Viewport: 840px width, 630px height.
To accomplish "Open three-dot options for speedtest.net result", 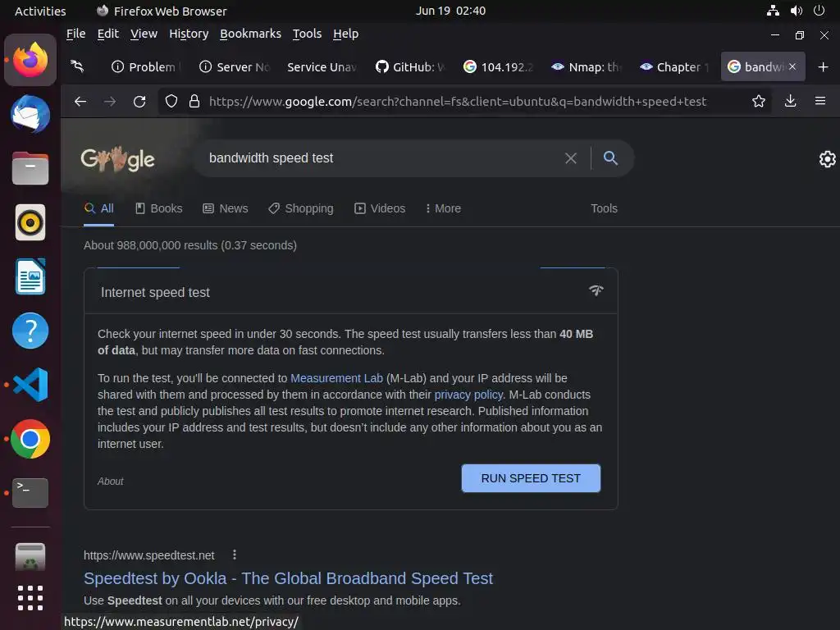I will pos(234,555).
